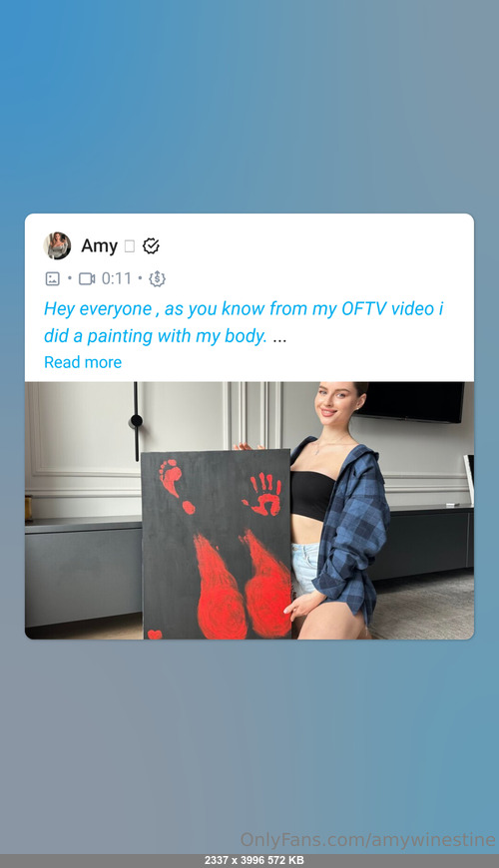Expand the ellipsis after the caption text
This screenshot has width=499, height=868.
click(x=279, y=336)
